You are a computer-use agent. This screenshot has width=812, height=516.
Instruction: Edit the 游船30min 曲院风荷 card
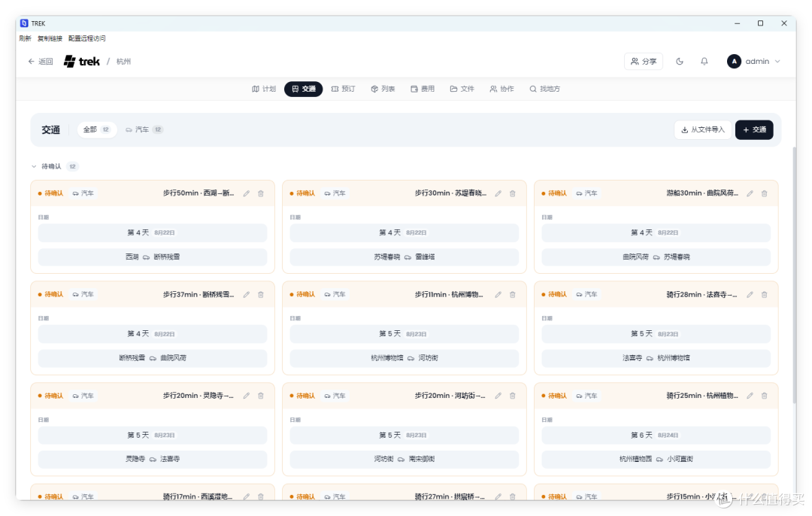(x=750, y=193)
